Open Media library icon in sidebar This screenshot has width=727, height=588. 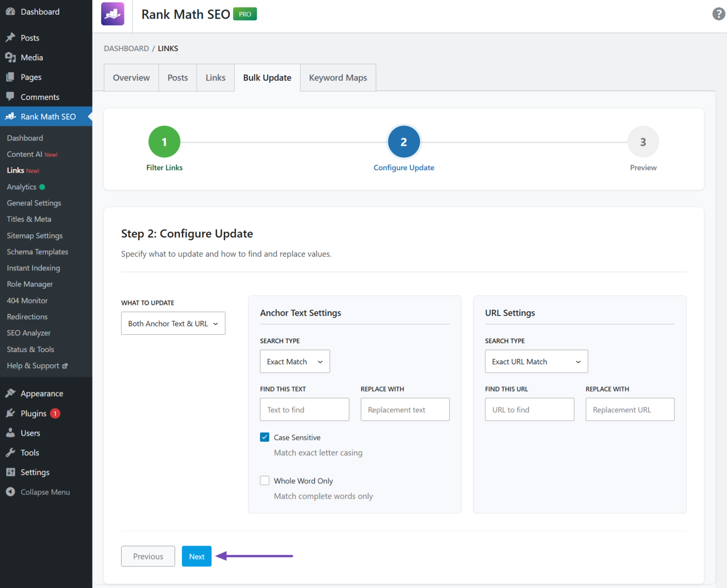pyautogui.click(x=10, y=57)
